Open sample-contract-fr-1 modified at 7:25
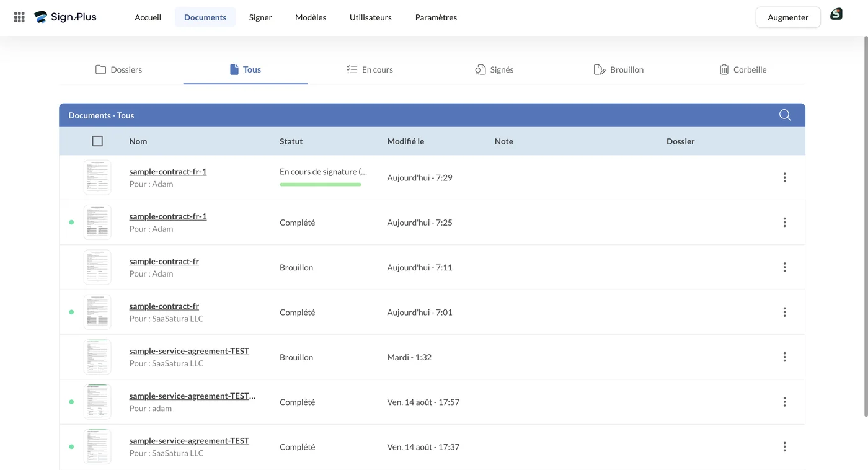The image size is (868, 470). coord(168,216)
